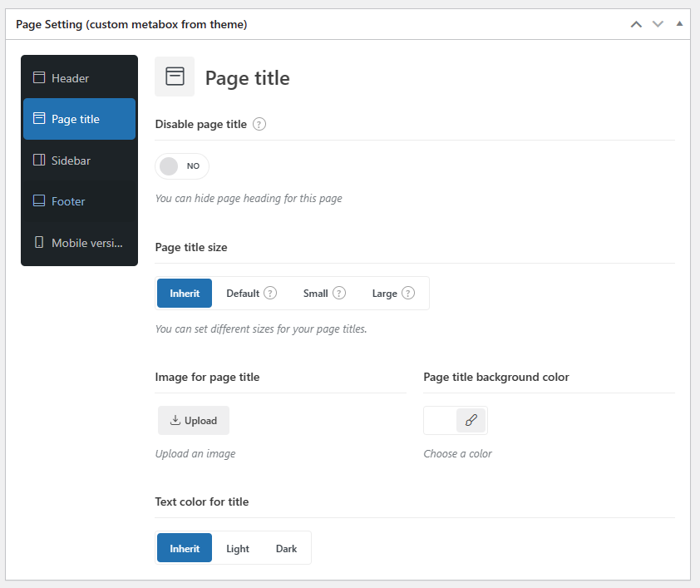Switch to the Sidebar settings tab
The width and height of the screenshot is (700, 588).
click(x=79, y=161)
